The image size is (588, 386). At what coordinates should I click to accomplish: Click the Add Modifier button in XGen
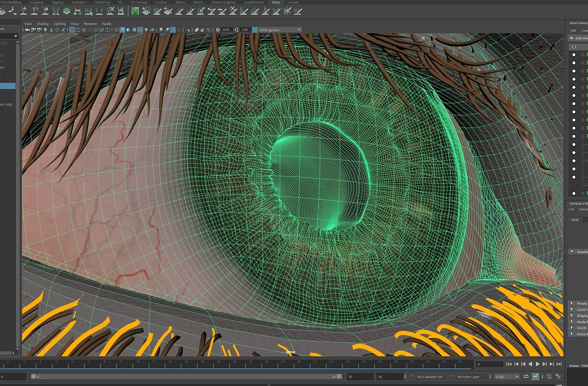point(578,38)
